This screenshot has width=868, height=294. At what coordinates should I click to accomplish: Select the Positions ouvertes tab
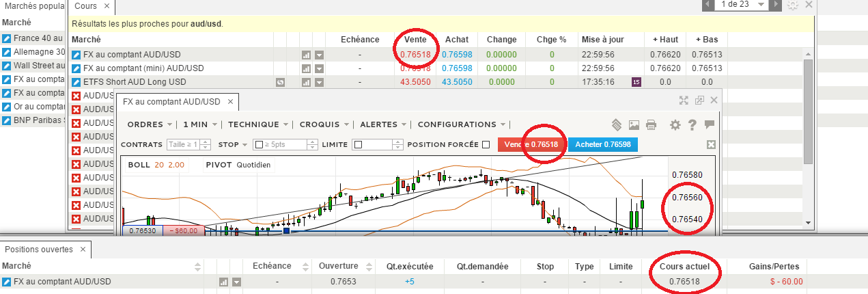39,250
